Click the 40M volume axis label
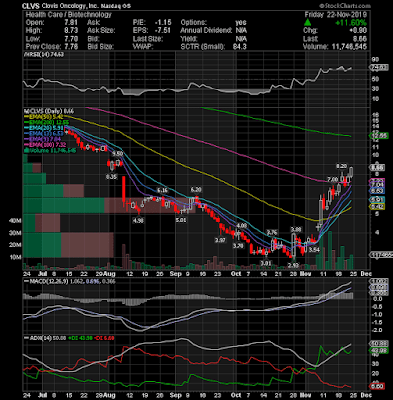The width and height of the screenshot is (393, 400). [15, 221]
